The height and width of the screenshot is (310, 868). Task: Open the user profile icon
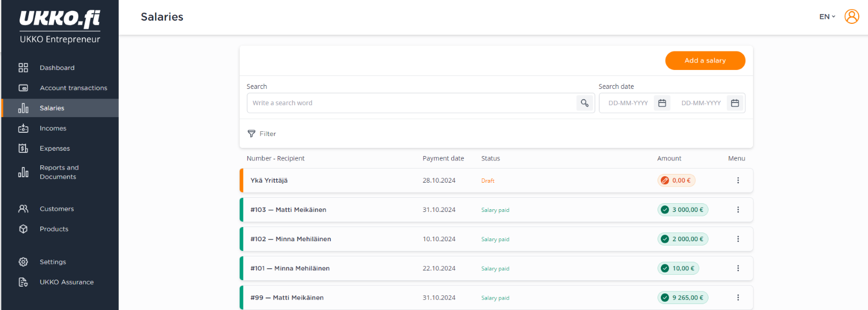click(852, 17)
